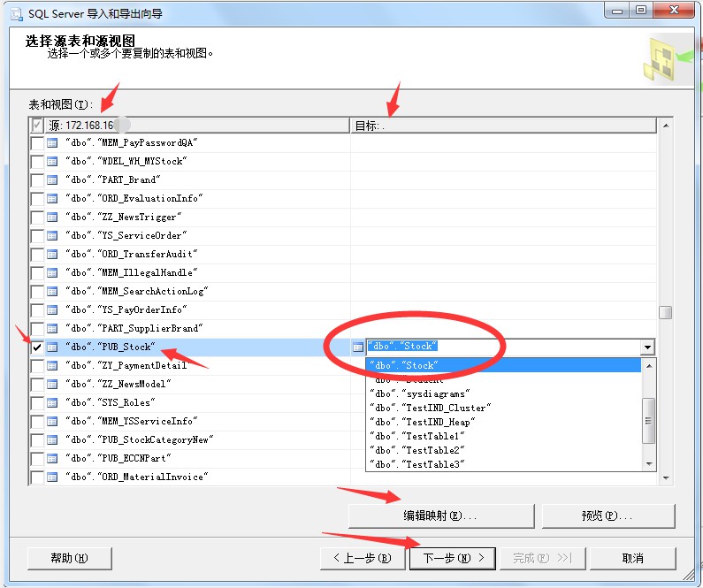Click destination table icon in the Stock combo box row
Viewport: 703px width, 588px height.
[x=358, y=347]
